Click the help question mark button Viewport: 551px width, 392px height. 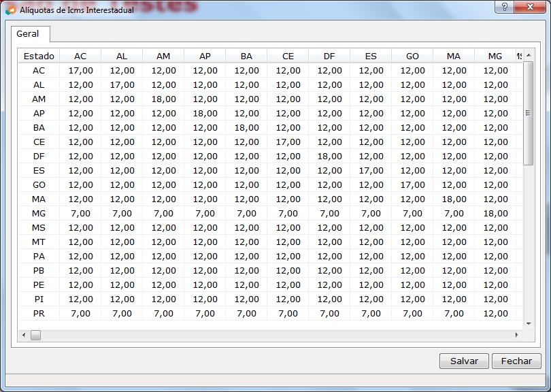(x=504, y=7)
